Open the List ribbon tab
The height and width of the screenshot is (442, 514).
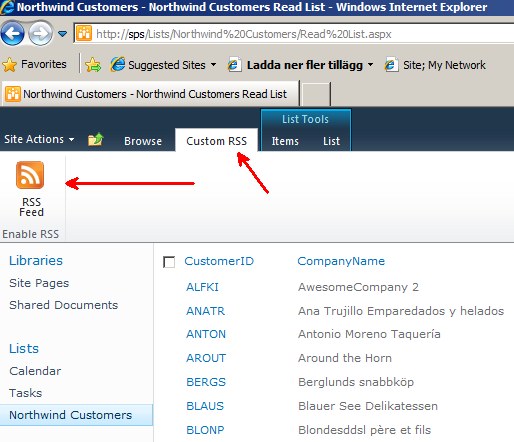point(331,141)
